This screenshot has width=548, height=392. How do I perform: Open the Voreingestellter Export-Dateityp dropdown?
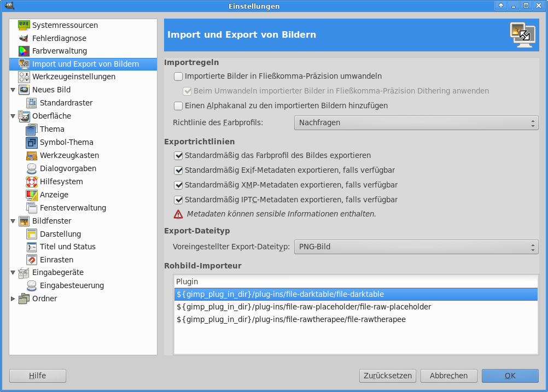click(416, 247)
